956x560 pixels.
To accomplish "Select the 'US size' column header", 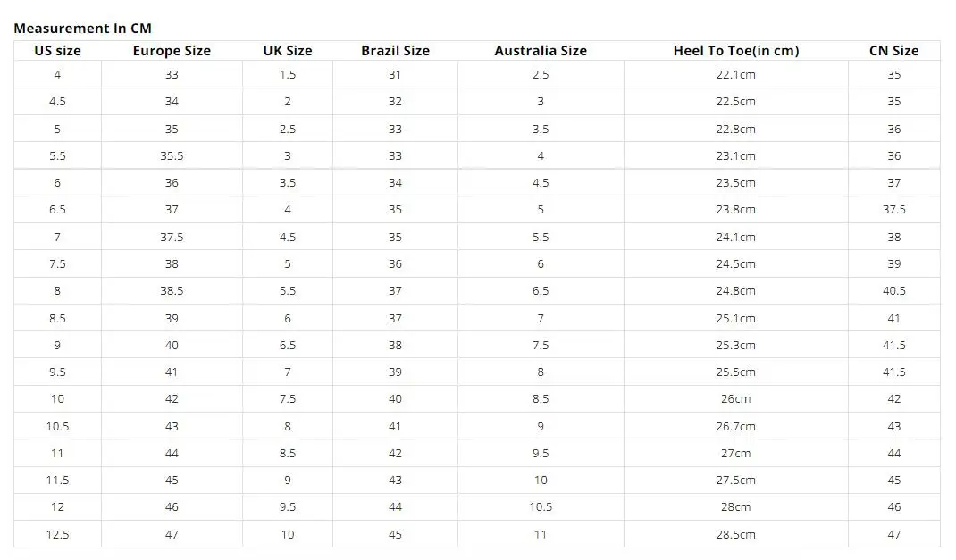I will point(57,51).
